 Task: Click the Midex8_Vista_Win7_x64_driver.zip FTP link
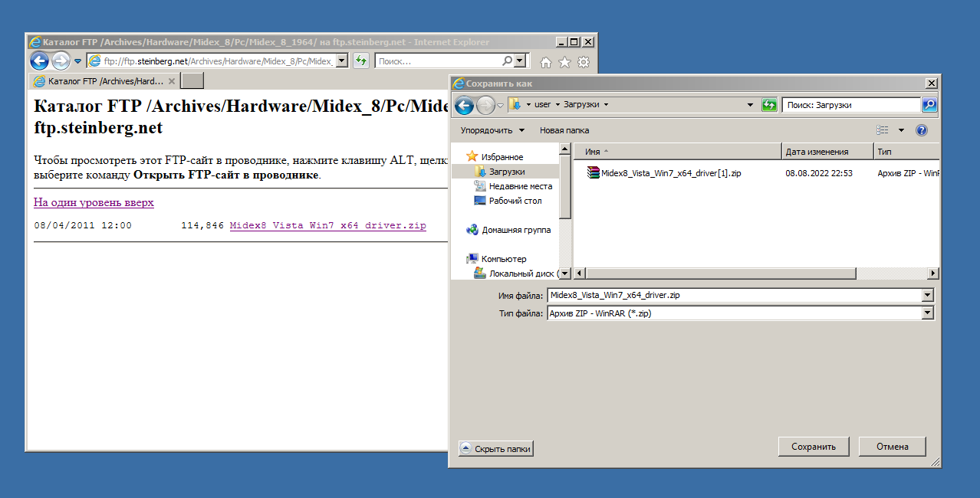pos(327,226)
